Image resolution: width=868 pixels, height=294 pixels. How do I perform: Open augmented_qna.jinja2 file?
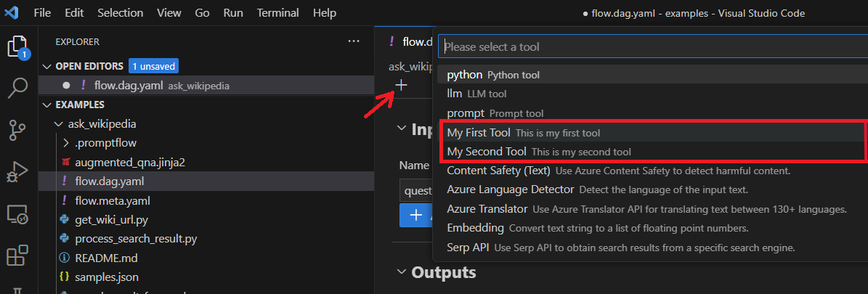[x=129, y=162]
